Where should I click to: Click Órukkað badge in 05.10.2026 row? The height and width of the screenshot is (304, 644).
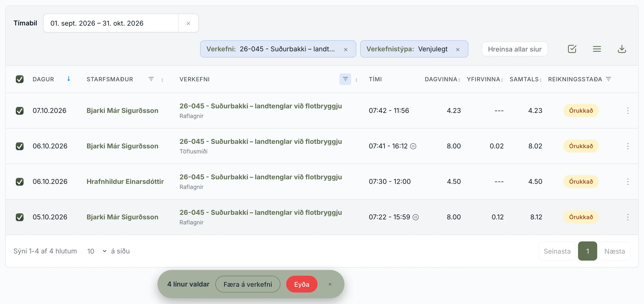(x=581, y=217)
